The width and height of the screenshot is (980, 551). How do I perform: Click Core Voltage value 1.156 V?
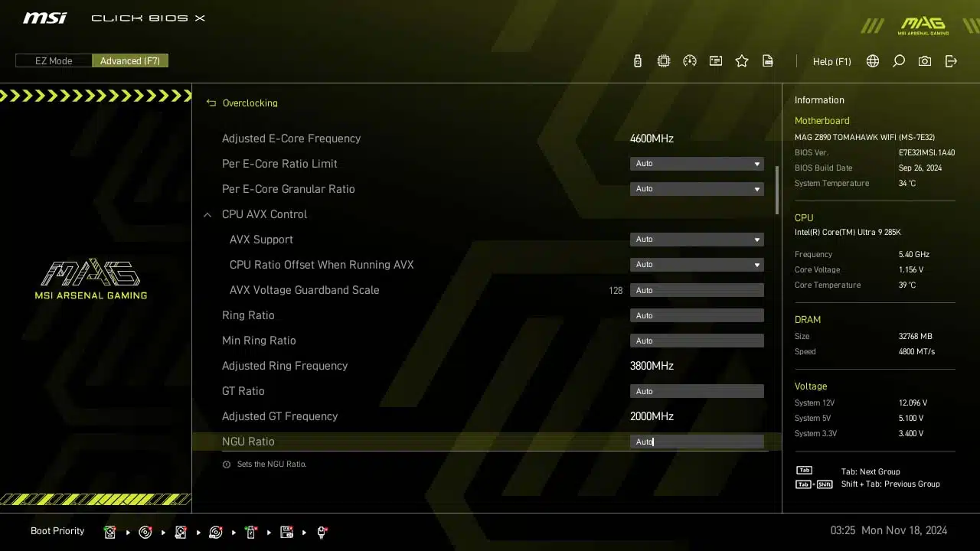(911, 270)
